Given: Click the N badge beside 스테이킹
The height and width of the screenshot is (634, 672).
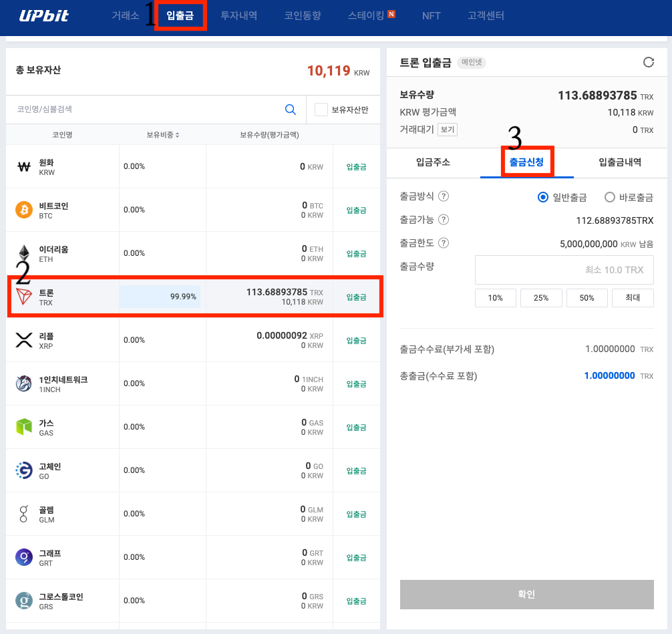Looking at the screenshot, I should click(391, 14).
